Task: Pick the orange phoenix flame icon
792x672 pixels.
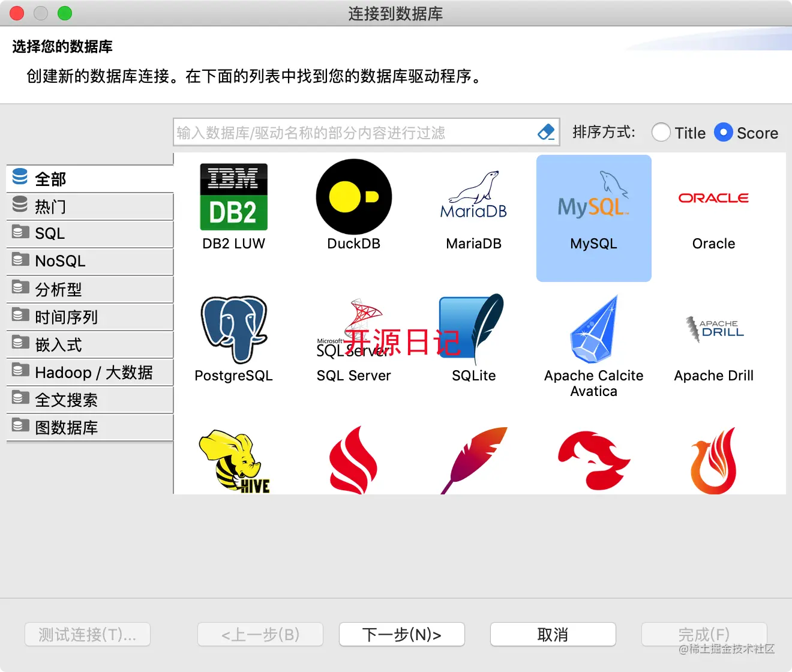Action: point(714,461)
